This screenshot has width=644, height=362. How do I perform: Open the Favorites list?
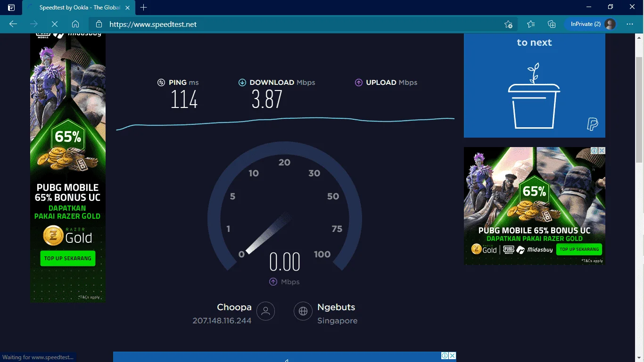(531, 24)
